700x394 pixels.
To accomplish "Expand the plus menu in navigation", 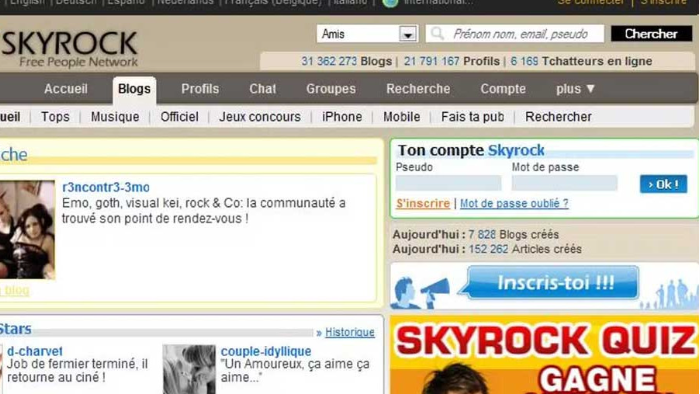I will click(575, 89).
